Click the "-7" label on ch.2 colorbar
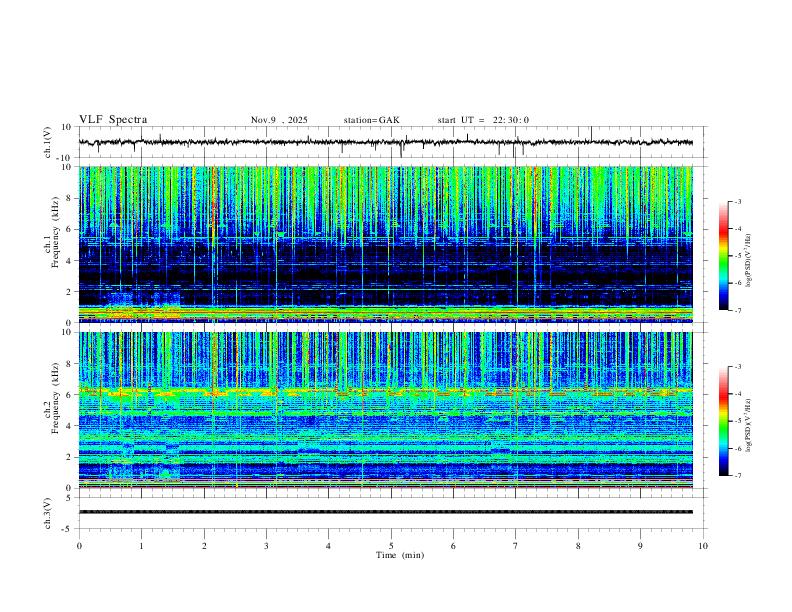 (737, 476)
